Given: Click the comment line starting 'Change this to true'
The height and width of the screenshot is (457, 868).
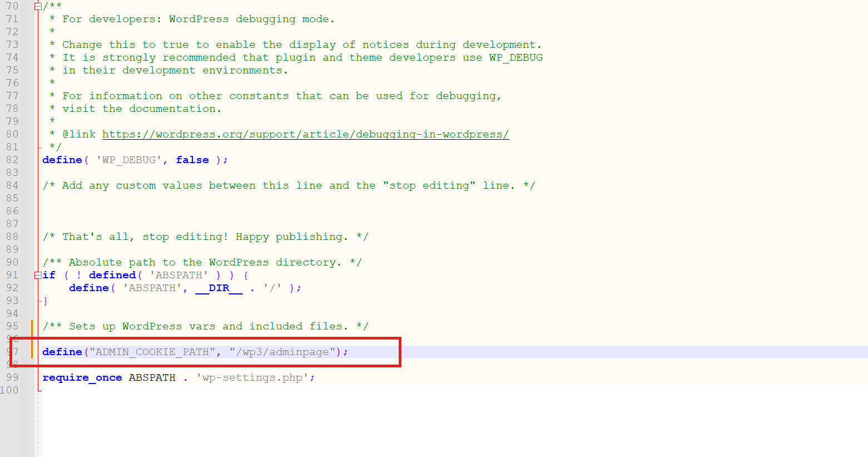Looking at the screenshot, I should click(x=301, y=45).
